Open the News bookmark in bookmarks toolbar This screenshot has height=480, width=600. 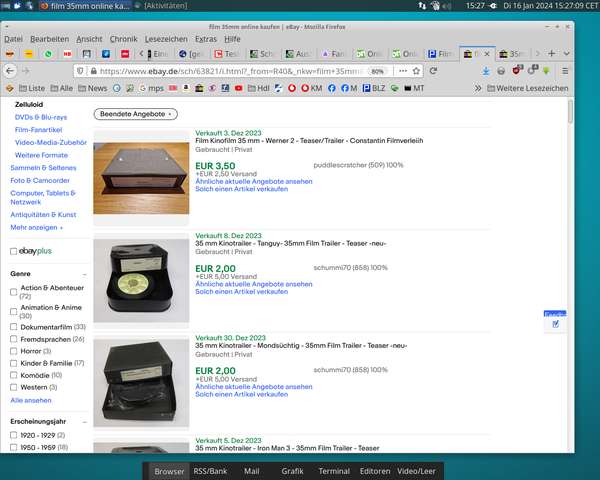pyautogui.click(x=92, y=88)
